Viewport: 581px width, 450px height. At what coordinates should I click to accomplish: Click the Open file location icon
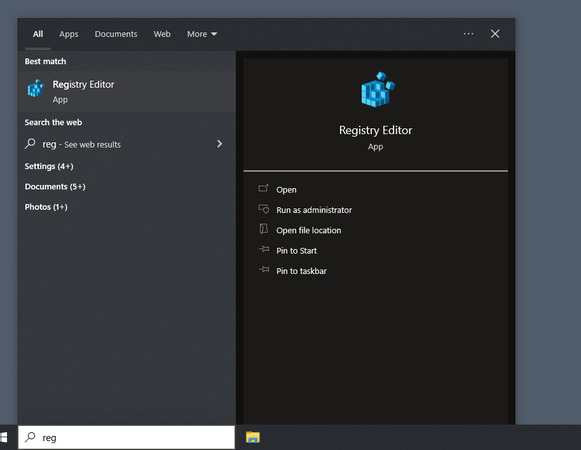click(x=263, y=229)
